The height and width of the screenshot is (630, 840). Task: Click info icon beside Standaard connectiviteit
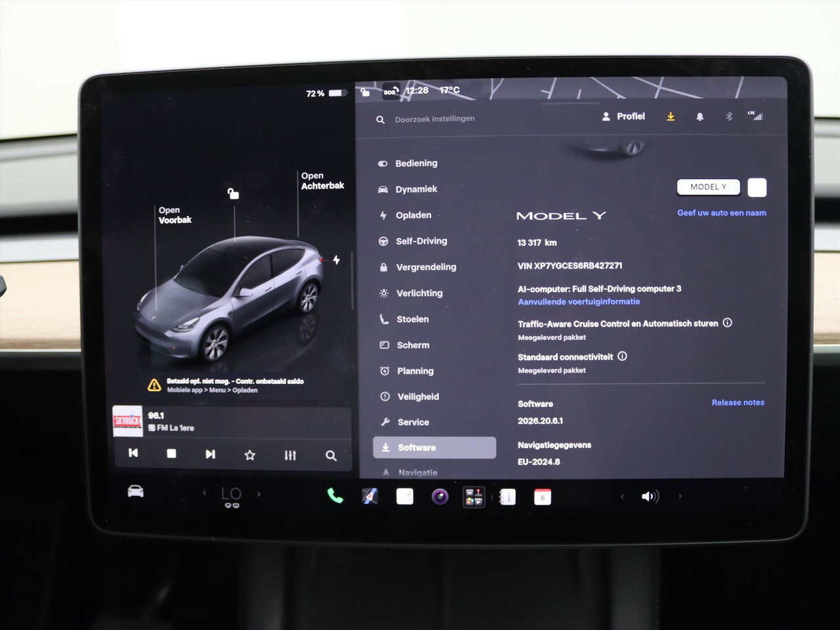coord(622,356)
